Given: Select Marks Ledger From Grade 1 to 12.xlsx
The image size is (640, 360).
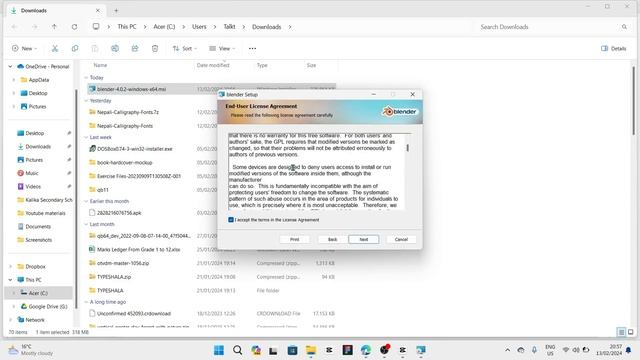Looking at the screenshot, I should pyautogui.click(x=138, y=249).
